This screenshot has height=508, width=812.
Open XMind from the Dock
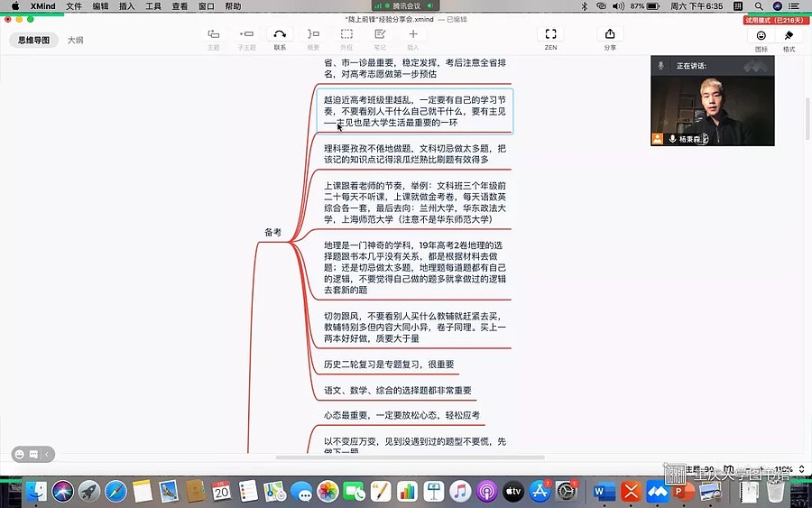(631, 492)
